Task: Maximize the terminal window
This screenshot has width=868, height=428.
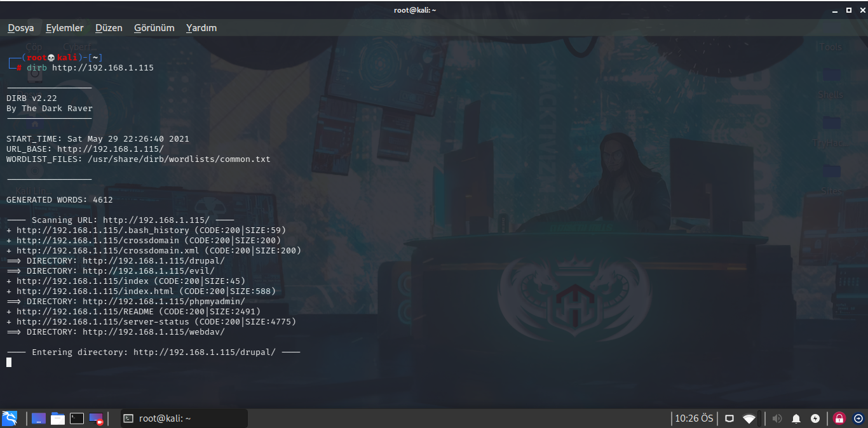Action: (x=848, y=10)
